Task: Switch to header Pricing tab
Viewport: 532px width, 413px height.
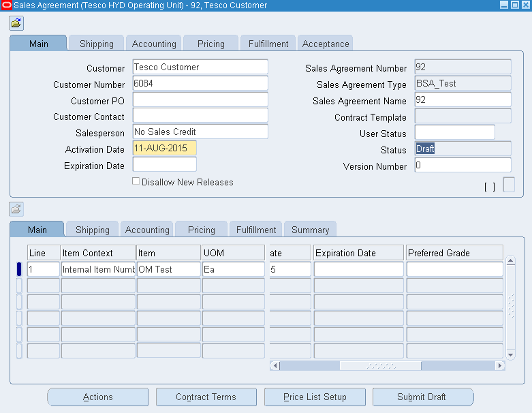Action: [210, 44]
